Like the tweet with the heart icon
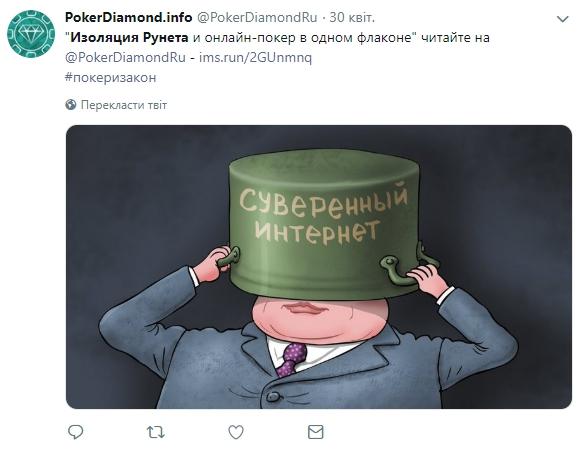Viewport: 579px width, 450px height. 236,432
